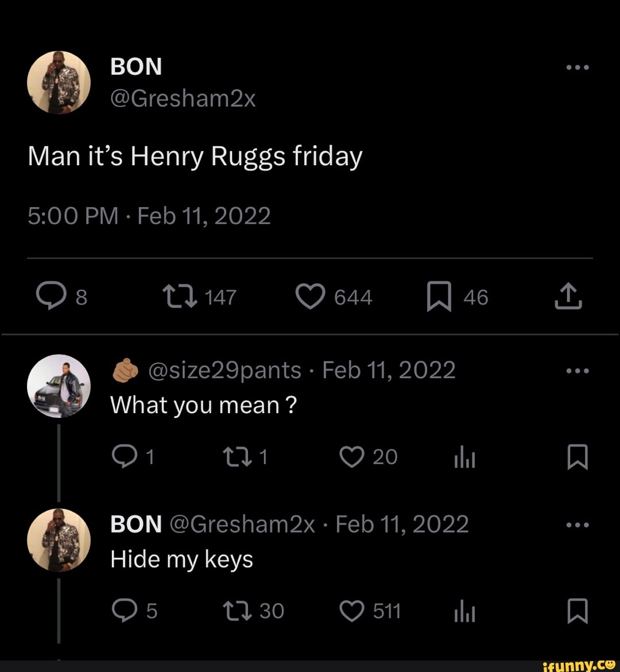
Task: Open the share icon on the main tweet
Action: coord(568,296)
